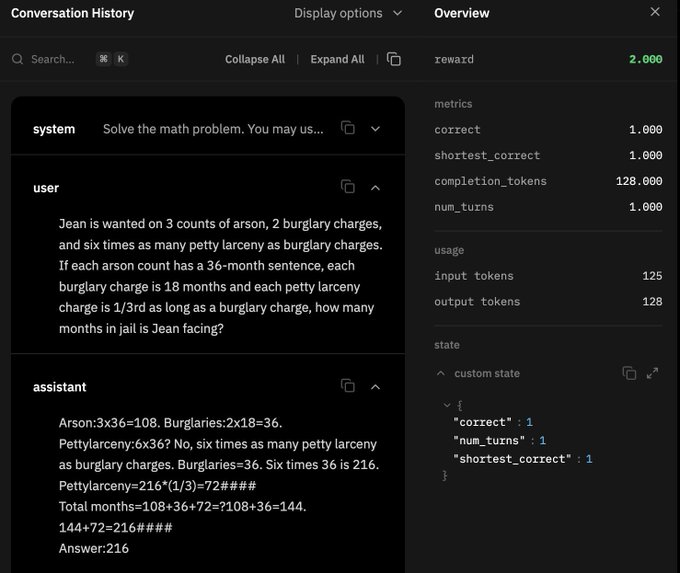Click the "num_turns" JSON key
Image resolution: width=680 pixels, height=573 pixels.
pyautogui.click(x=489, y=441)
